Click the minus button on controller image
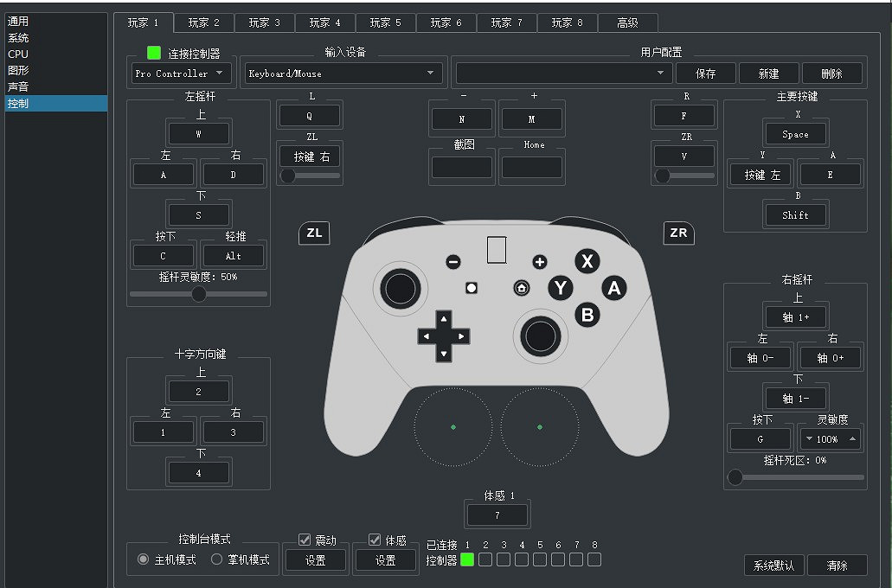Image resolution: width=892 pixels, height=588 pixels. click(x=453, y=262)
